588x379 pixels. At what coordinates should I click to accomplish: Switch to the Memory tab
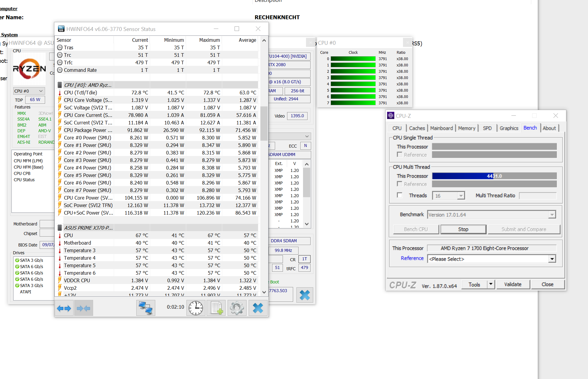point(466,128)
